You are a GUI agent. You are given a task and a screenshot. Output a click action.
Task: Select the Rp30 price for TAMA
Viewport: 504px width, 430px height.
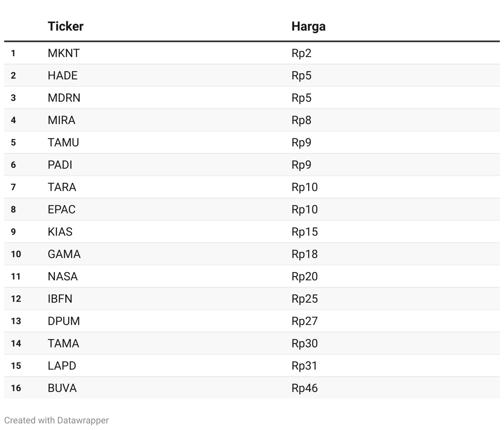[304, 344]
